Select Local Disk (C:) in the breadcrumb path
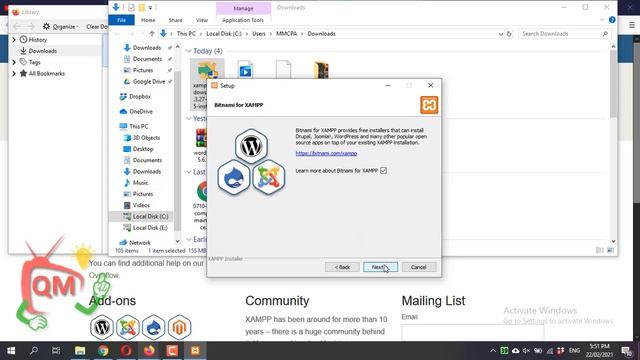 (224, 34)
